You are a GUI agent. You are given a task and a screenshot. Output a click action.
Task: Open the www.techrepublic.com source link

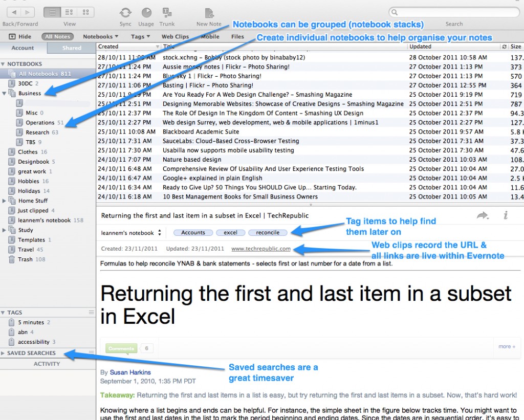tap(260, 249)
